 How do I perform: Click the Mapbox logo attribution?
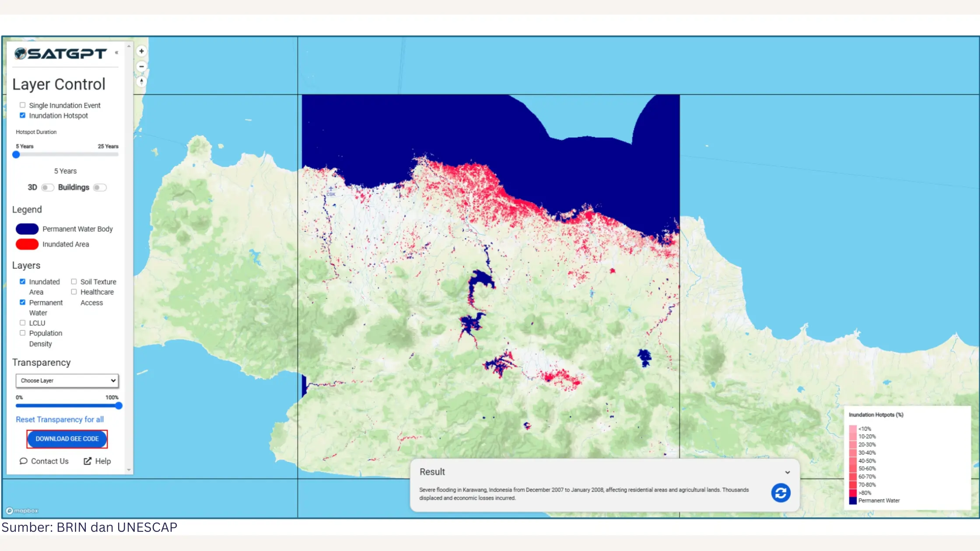[22, 510]
